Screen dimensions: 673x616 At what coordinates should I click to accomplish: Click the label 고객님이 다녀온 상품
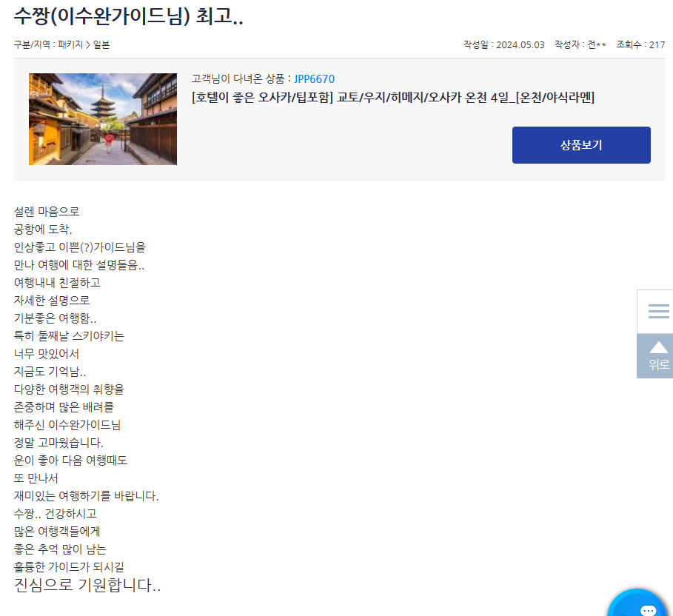point(238,79)
